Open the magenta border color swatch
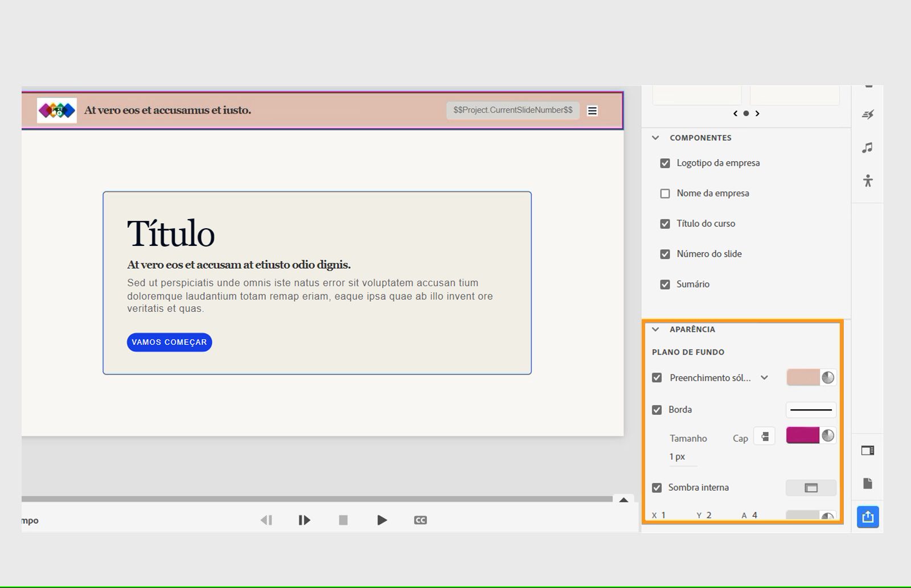 (x=803, y=435)
